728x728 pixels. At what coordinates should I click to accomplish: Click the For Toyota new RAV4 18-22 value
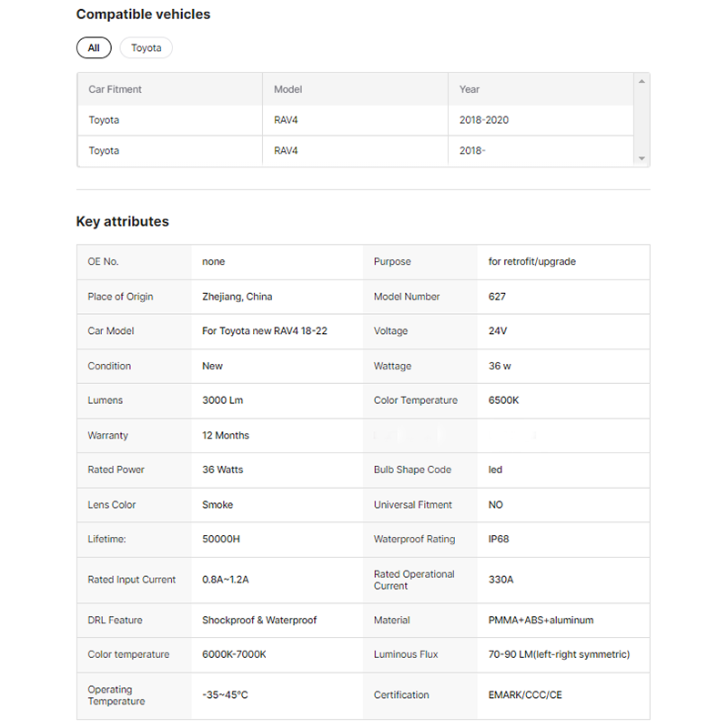264,331
